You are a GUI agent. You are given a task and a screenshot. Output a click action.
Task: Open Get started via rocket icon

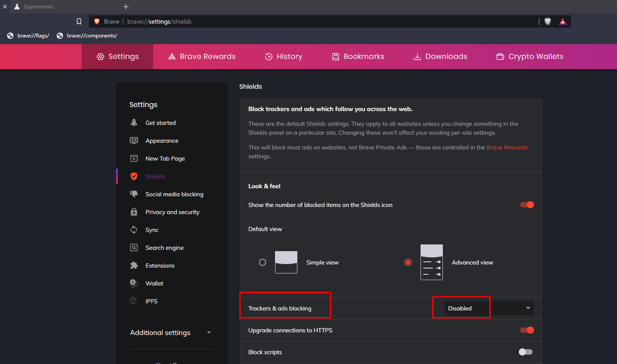(133, 123)
